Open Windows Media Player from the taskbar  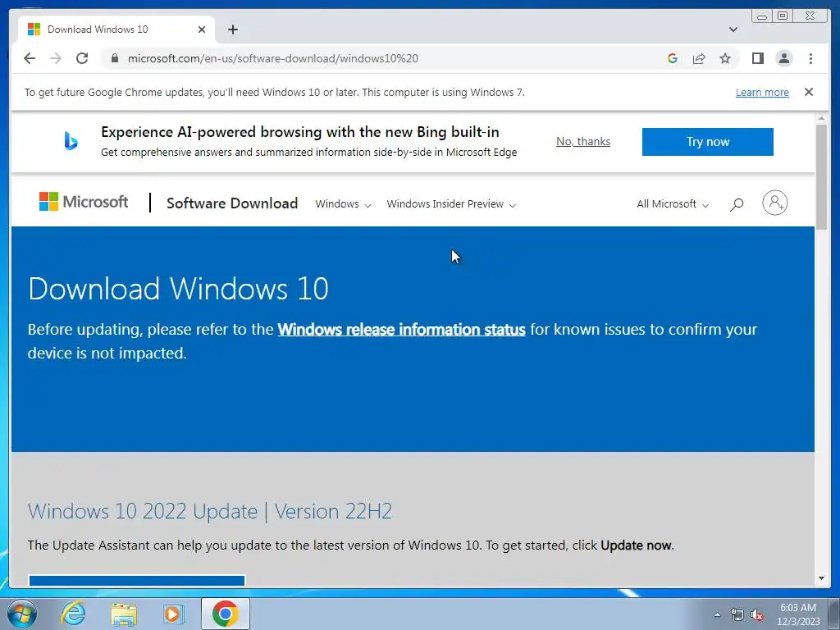(173, 614)
